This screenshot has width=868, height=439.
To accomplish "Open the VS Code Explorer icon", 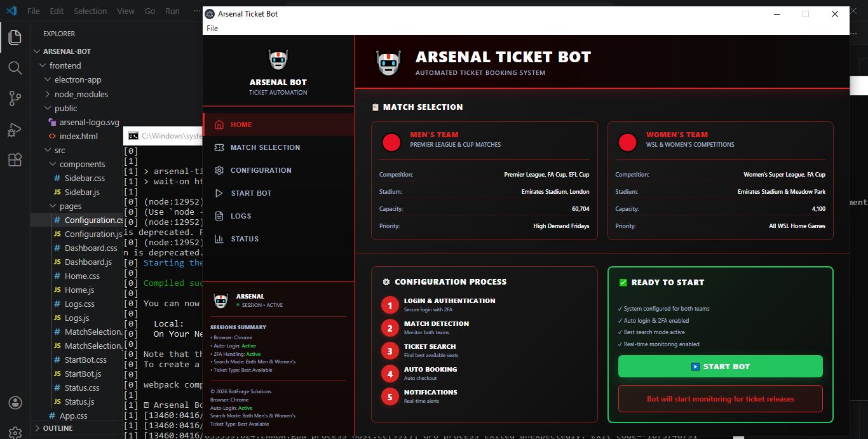I will coord(15,37).
